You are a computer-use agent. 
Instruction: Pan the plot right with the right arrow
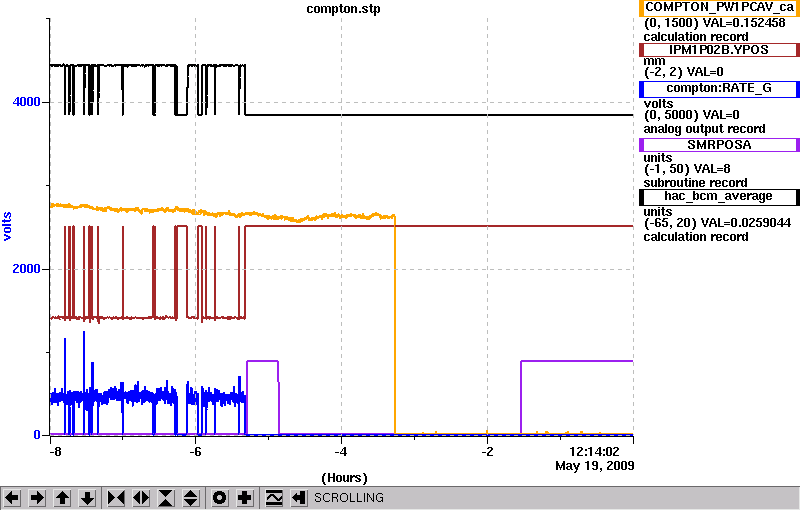coord(37,497)
